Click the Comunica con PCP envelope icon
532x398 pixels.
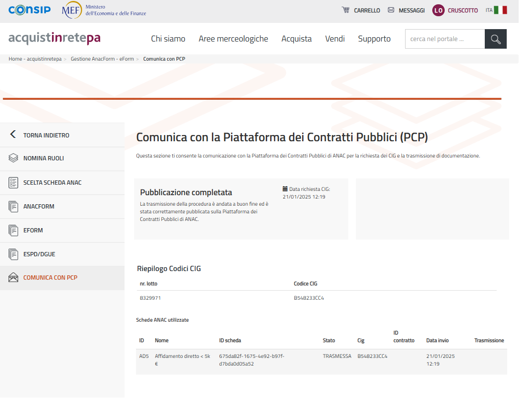pos(13,278)
